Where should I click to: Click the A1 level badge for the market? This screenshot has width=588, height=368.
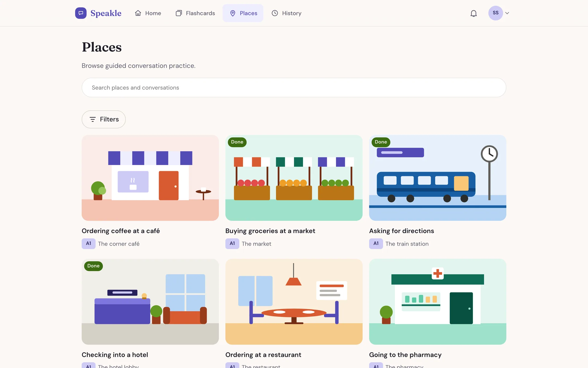[232, 243]
